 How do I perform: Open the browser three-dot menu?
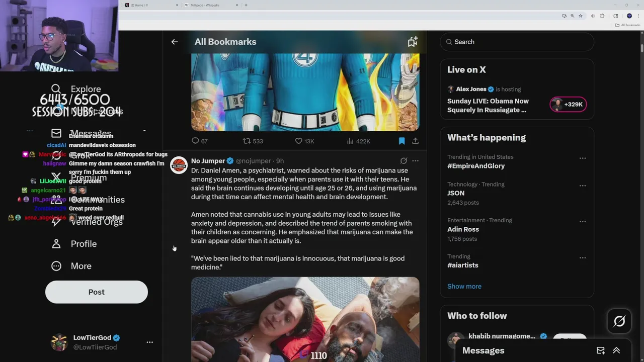tap(638, 16)
